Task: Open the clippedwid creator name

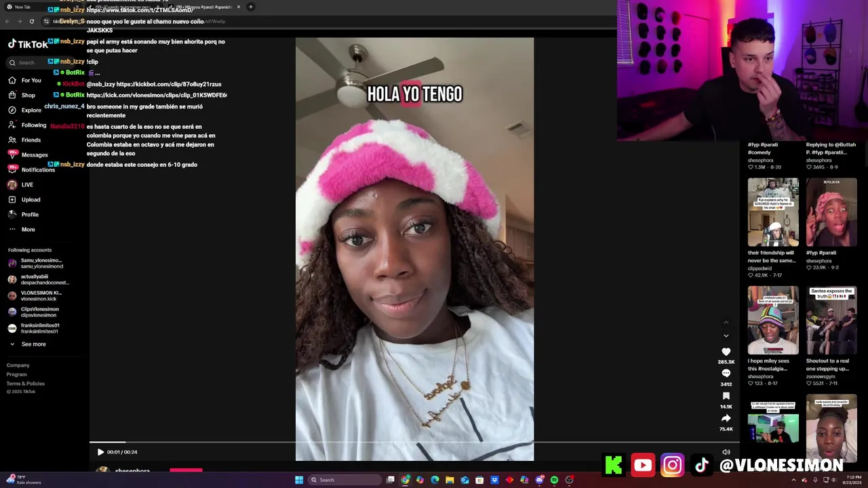Action: (759, 268)
